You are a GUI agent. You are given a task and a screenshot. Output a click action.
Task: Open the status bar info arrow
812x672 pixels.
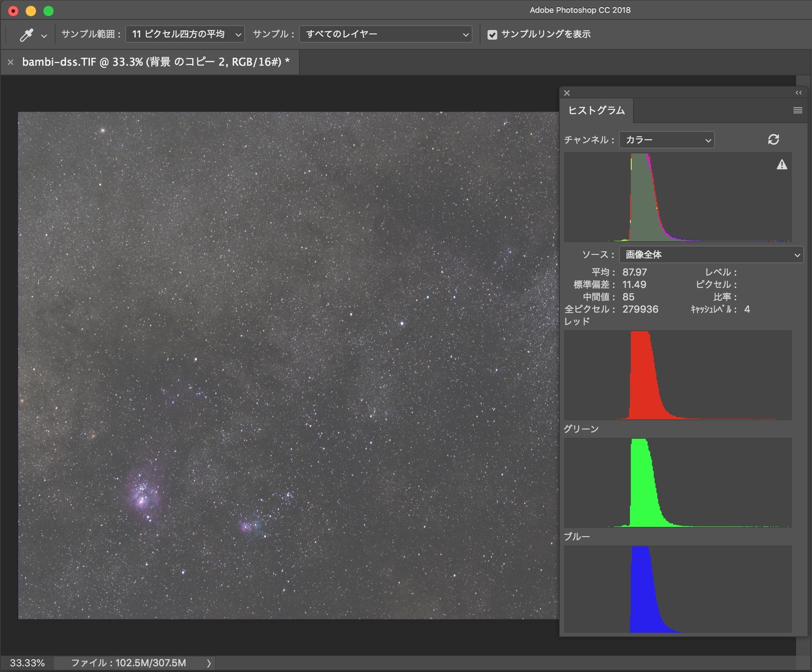point(209,663)
